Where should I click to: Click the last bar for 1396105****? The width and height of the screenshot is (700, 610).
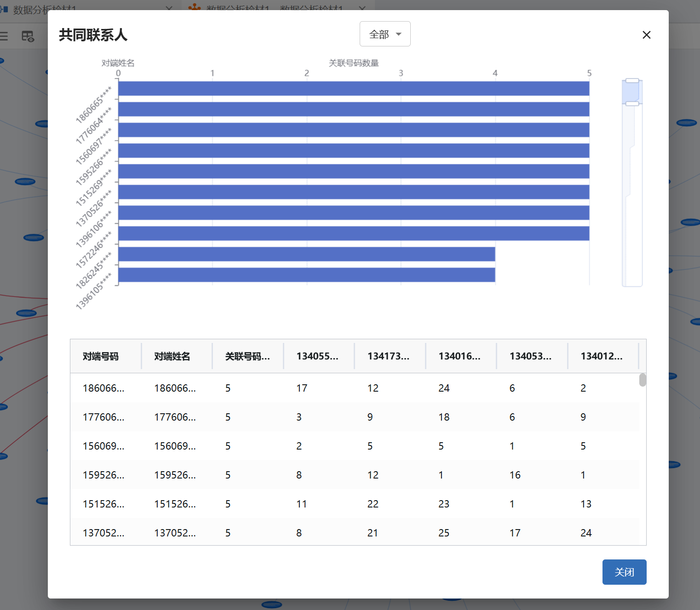(306, 275)
